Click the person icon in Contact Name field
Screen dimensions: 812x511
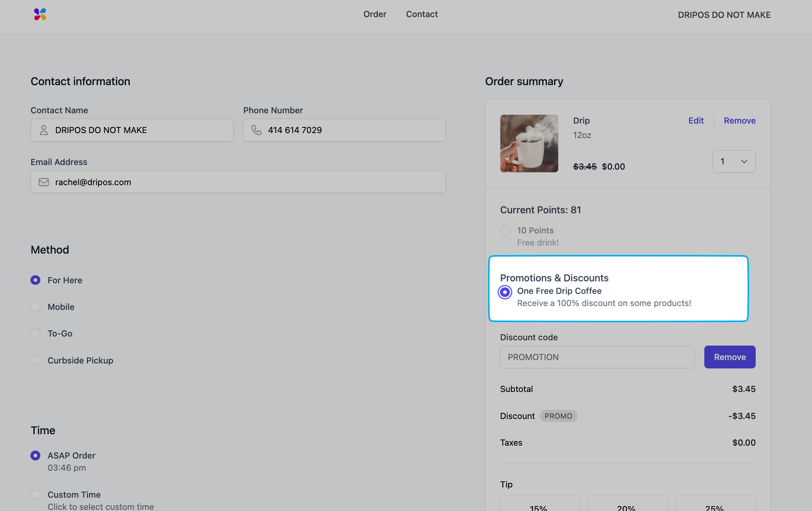(x=44, y=130)
